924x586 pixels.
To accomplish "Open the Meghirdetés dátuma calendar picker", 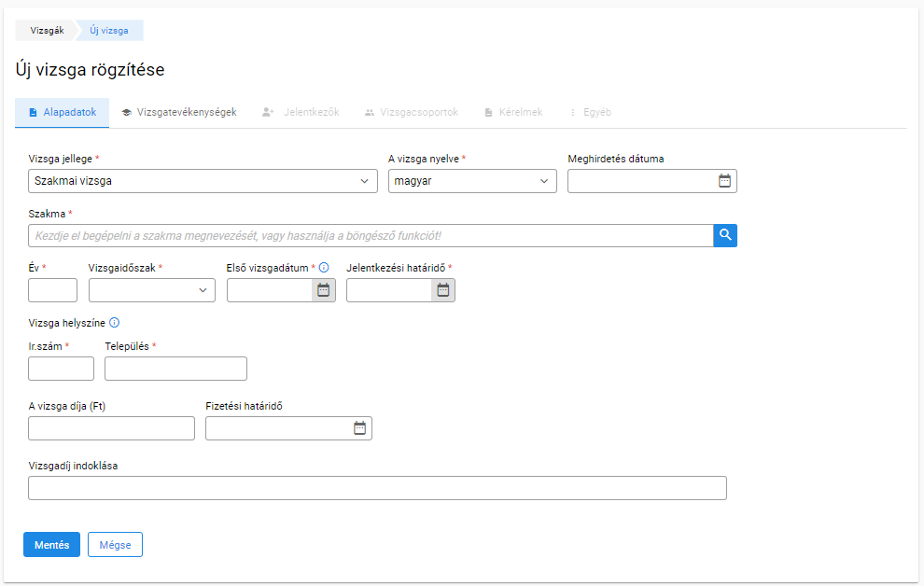I will coord(724,181).
